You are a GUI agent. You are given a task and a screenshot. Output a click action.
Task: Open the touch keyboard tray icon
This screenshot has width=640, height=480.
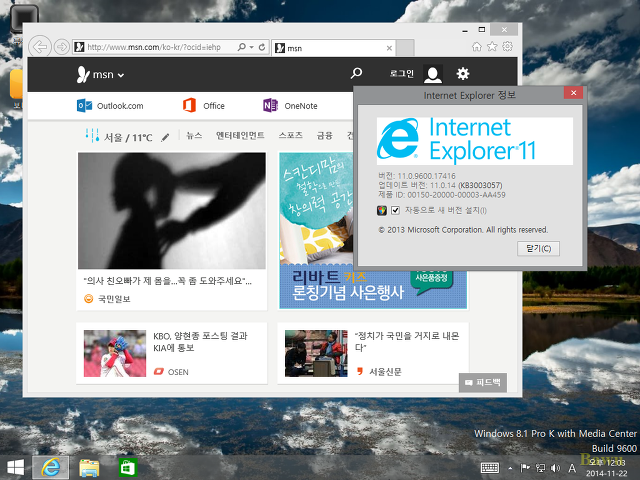(x=490, y=468)
